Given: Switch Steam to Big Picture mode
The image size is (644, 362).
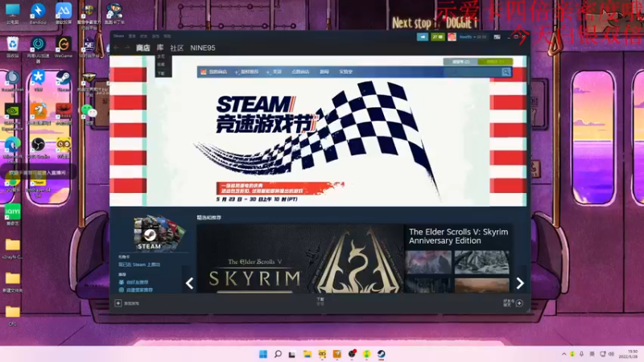Looking at the screenshot, I should pyautogui.click(x=497, y=37).
